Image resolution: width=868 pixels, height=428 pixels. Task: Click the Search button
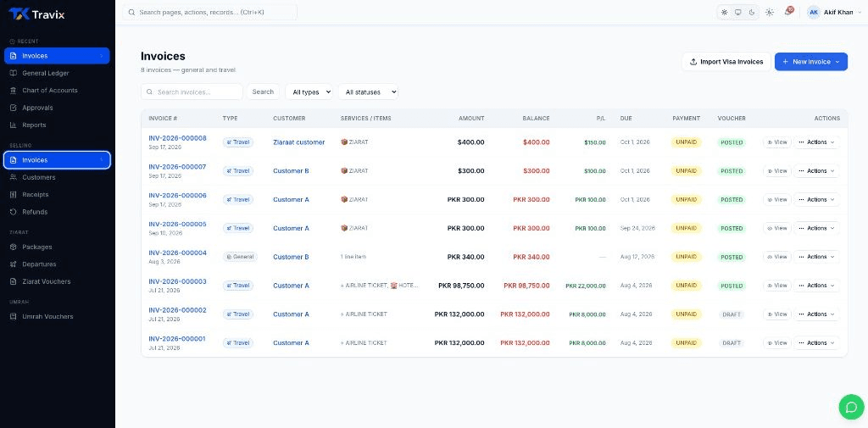(263, 92)
